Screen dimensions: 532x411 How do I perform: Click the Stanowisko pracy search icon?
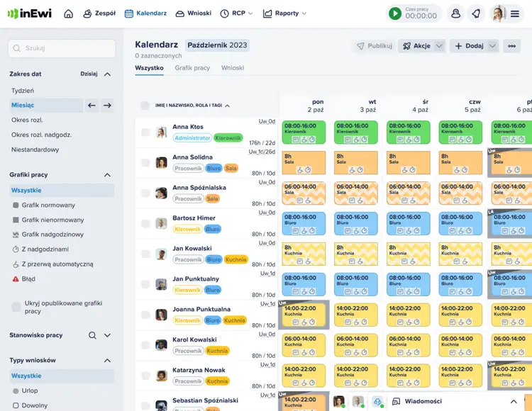[x=92, y=335]
